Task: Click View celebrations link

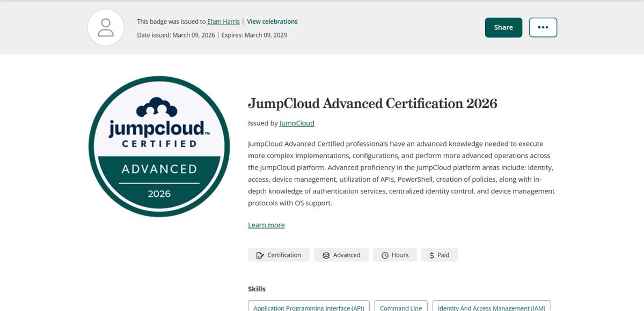Action: (x=272, y=21)
